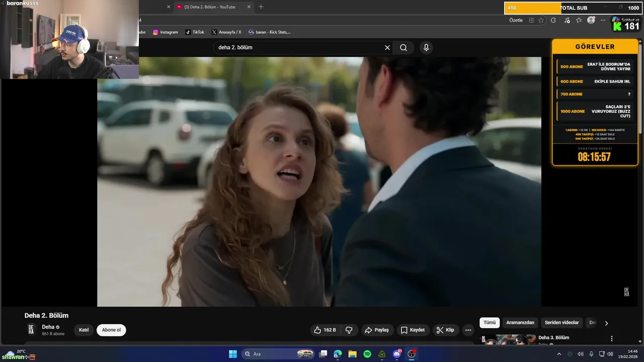This screenshot has height=362, width=644.
Task: Add page to favorites with star icon
Action: [x=541, y=20]
